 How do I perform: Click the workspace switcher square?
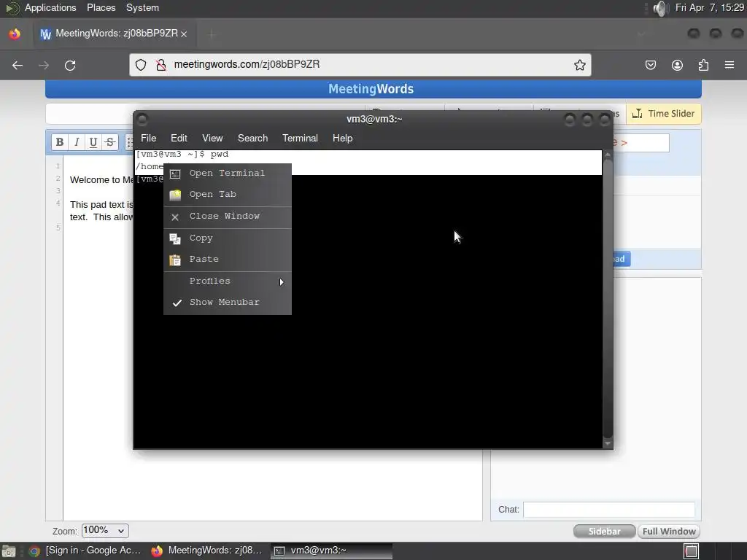(692, 551)
